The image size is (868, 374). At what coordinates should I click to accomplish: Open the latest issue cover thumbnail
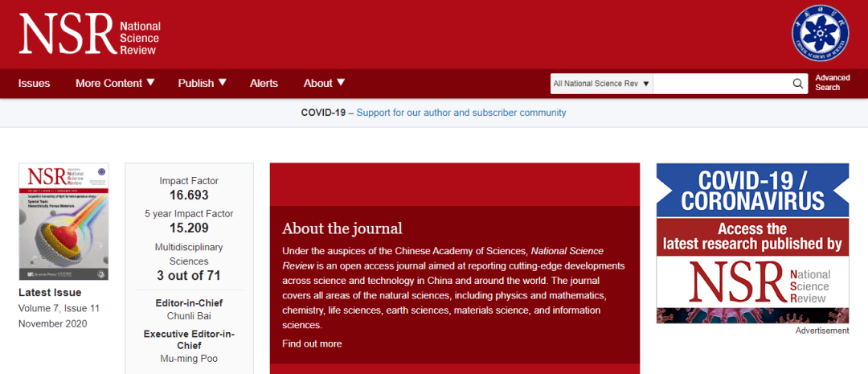pos(63,221)
